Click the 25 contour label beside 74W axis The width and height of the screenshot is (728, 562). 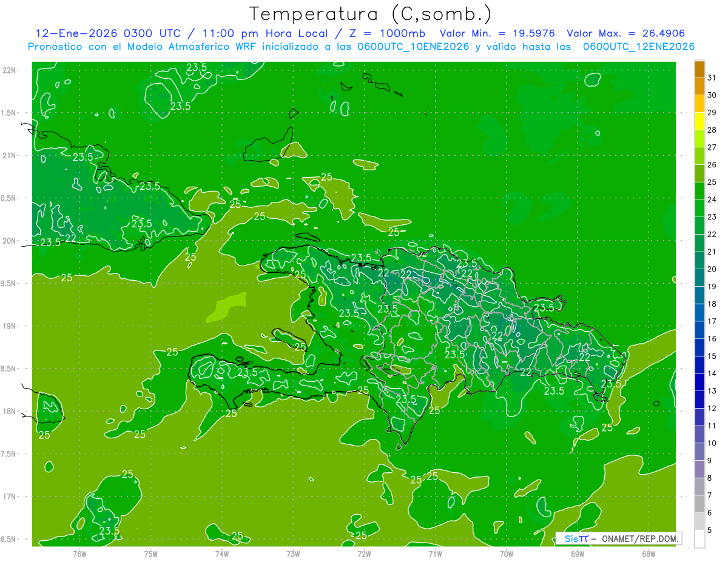[237, 536]
